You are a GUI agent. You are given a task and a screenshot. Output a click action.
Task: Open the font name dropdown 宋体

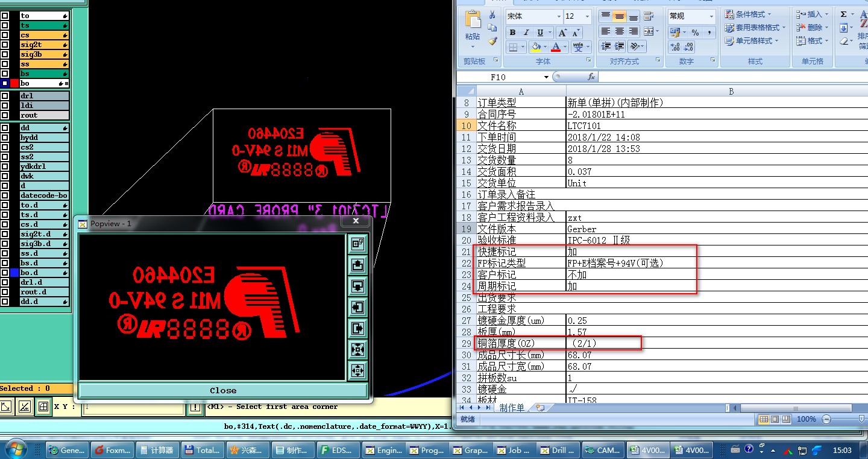coord(559,16)
